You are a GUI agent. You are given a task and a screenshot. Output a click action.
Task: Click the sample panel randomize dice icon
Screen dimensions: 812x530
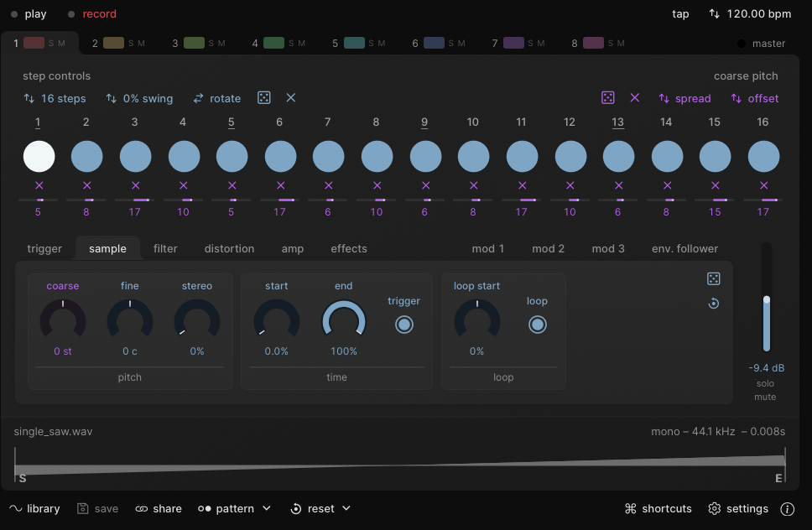[x=714, y=279]
